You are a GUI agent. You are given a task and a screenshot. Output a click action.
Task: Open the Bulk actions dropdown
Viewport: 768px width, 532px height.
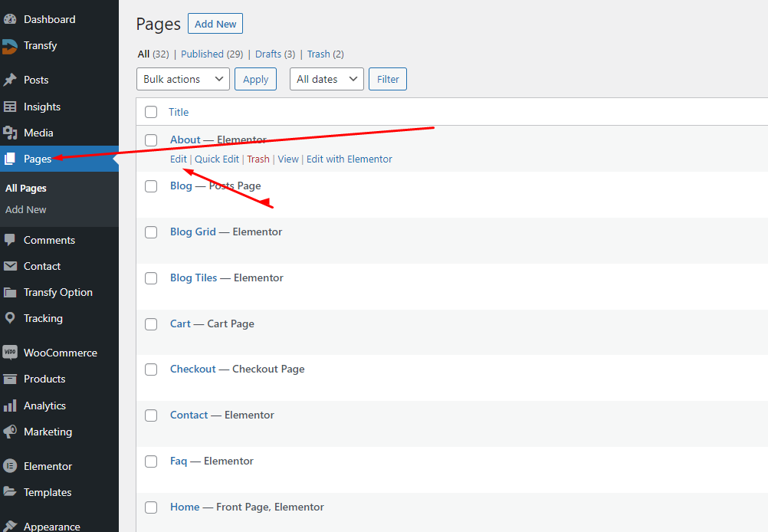[x=182, y=79]
